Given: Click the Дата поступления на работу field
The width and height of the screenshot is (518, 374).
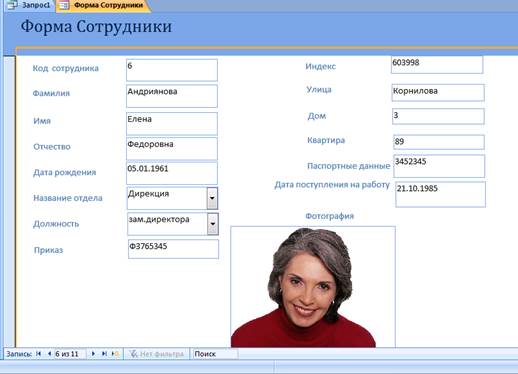Looking at the screenshot, I should [x=440, y=194].
